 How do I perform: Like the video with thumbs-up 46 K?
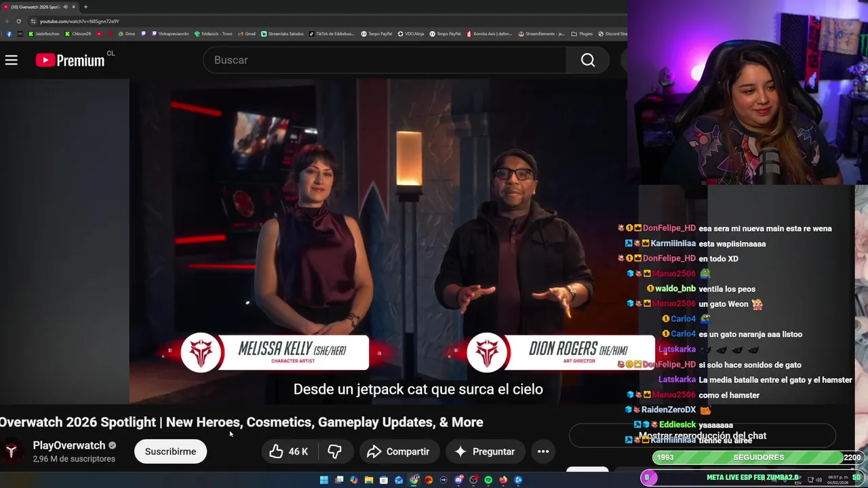(x=289, y=451)
